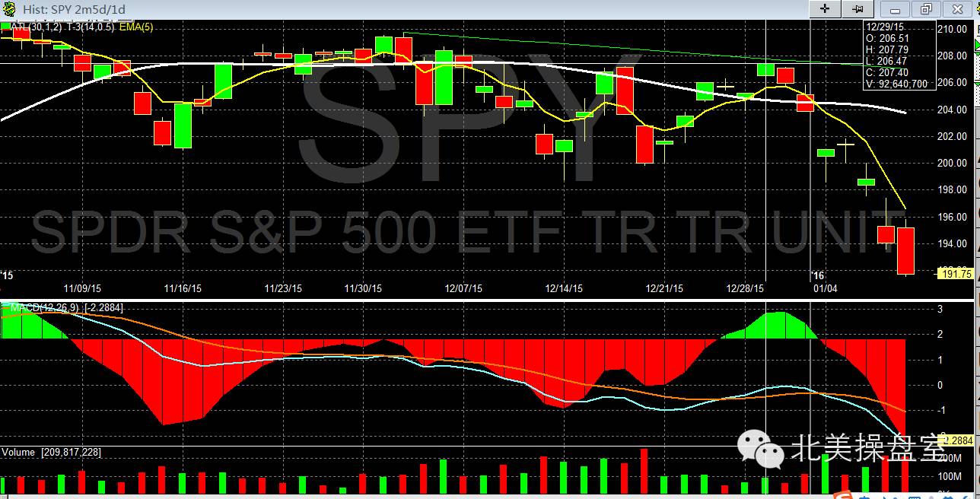Click the C: 207.40 close value
This screenshot has height=499, width=980.
(888, 72)
